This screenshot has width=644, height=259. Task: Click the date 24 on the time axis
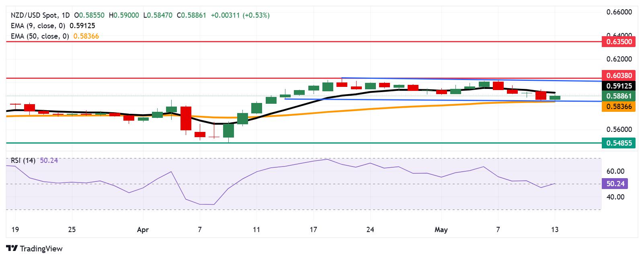(370, 230)
